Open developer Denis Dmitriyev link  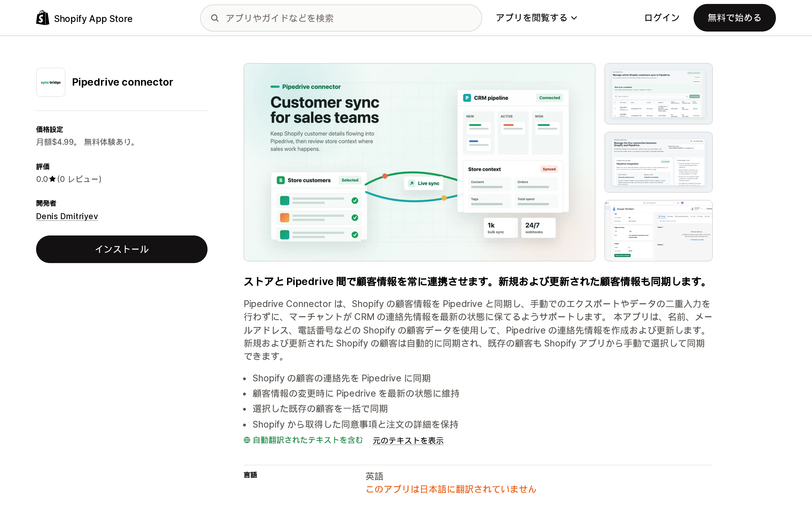click(x=67, y=216)
